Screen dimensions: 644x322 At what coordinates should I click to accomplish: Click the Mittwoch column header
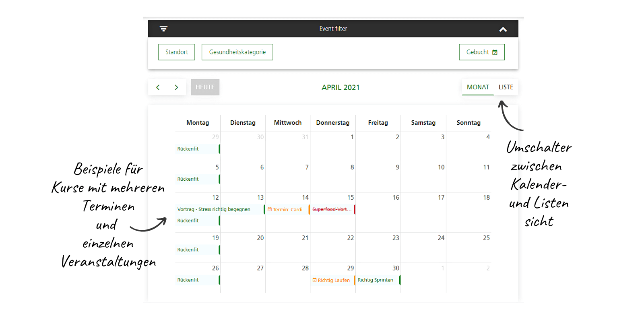point(288,123)
